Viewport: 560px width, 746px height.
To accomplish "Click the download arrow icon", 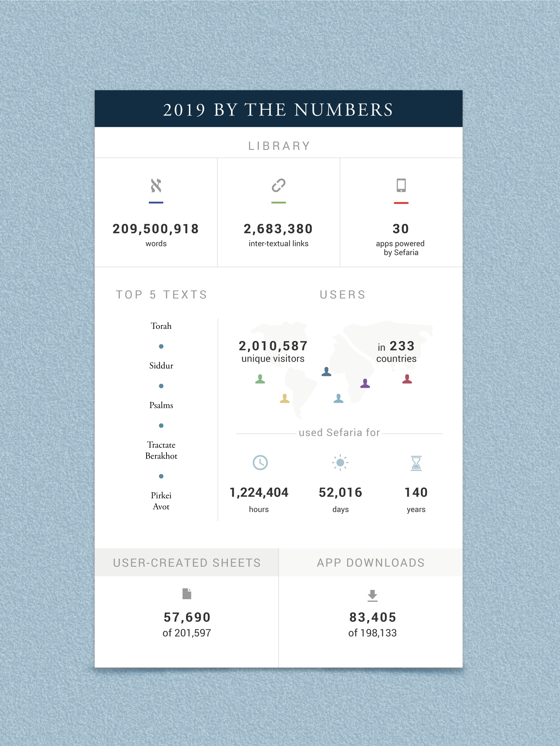I will pyautogui.click(x=372, y=596).
